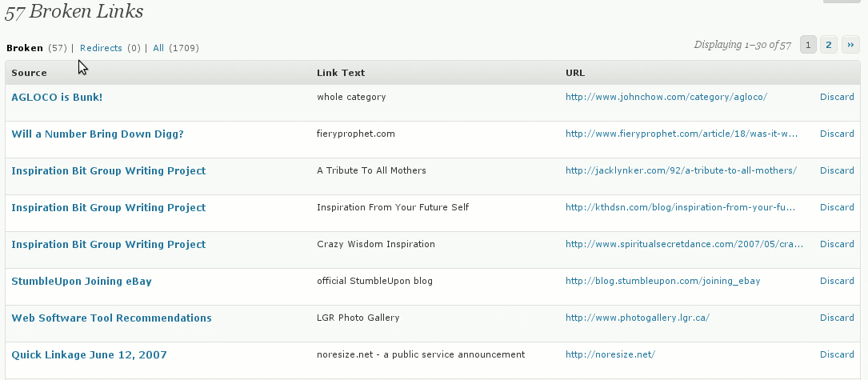
Task: Visit the fieryprophet.com article URL
Action: tap(682, 134)
